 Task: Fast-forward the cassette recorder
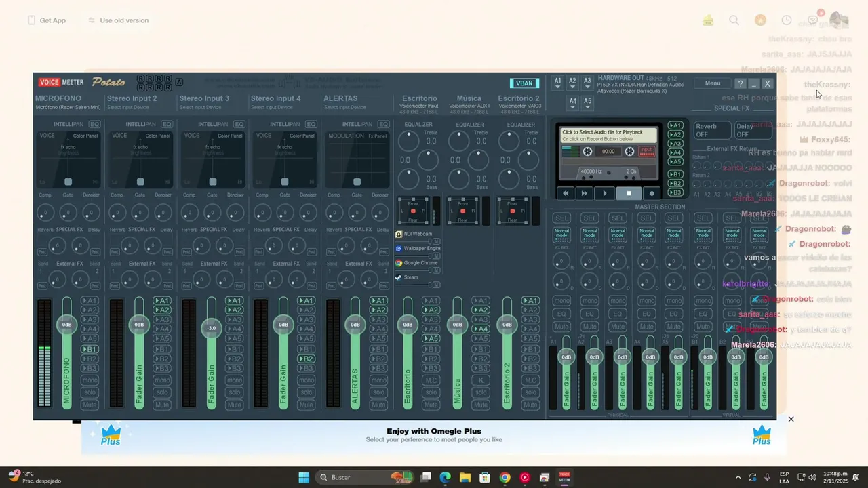coord(585,193)
